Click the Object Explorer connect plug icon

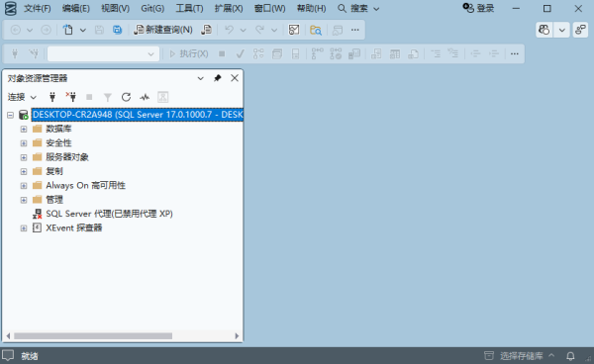52,97
